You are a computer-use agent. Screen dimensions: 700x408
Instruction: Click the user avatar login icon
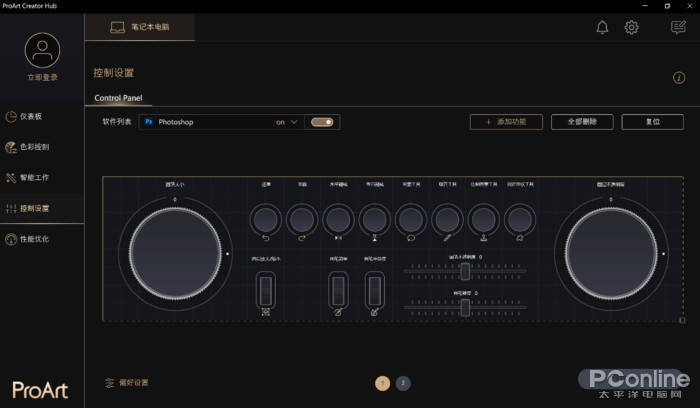pos(42,50)
